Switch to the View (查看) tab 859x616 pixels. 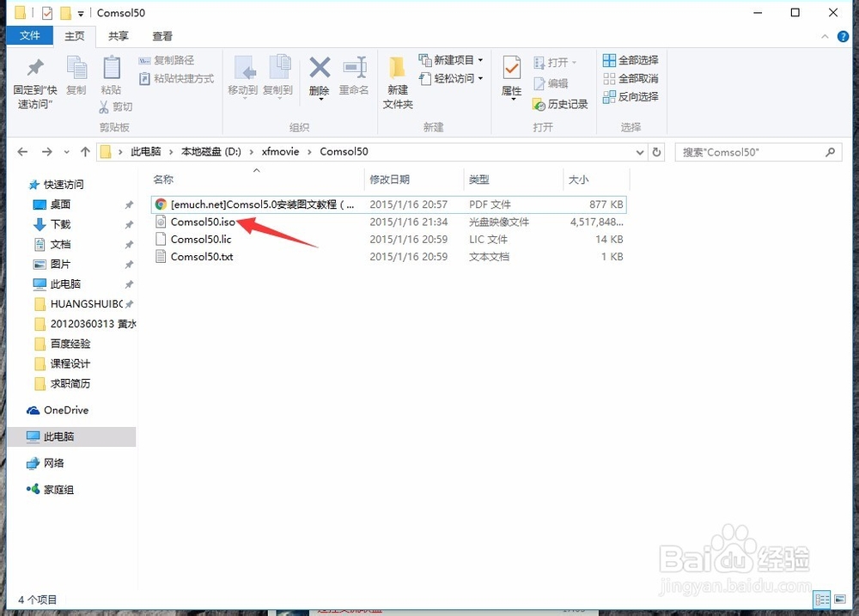pyautogui.click(x=162, y=36)
